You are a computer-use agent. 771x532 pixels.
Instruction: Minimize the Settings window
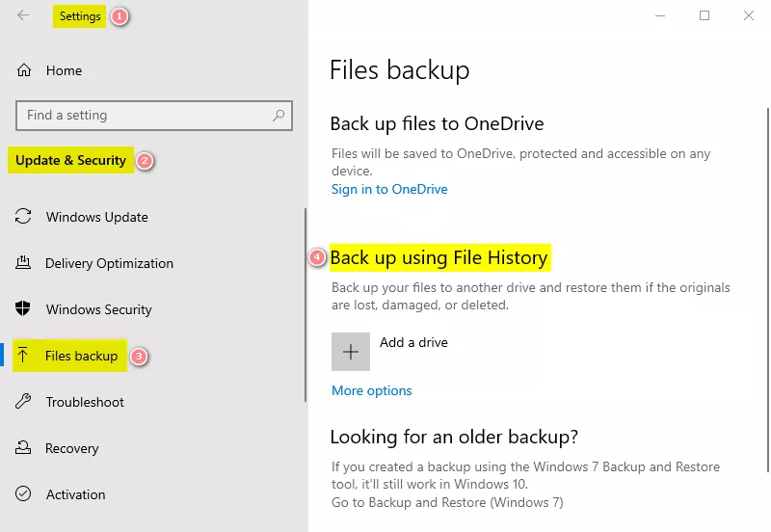pyautogui.click(x=660, y=15)
